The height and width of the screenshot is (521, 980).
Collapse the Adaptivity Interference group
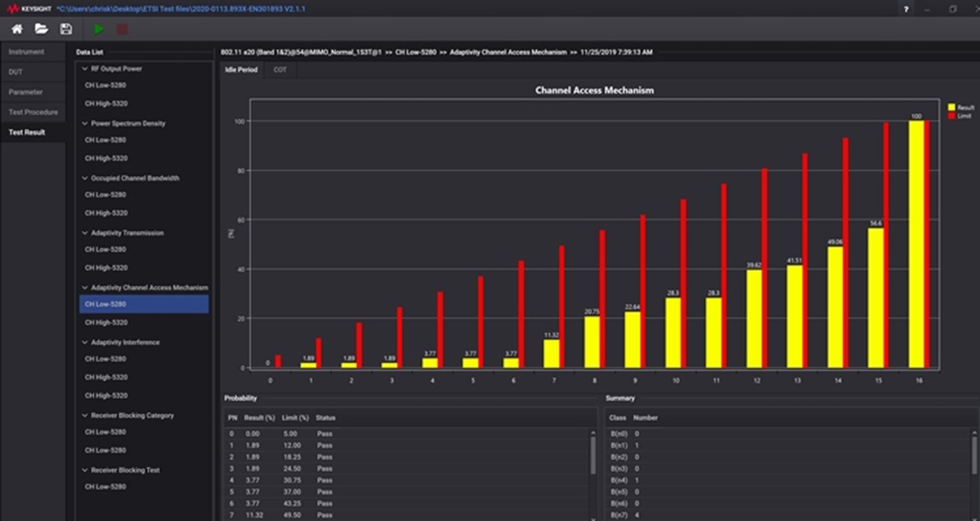tap(85, 342)
